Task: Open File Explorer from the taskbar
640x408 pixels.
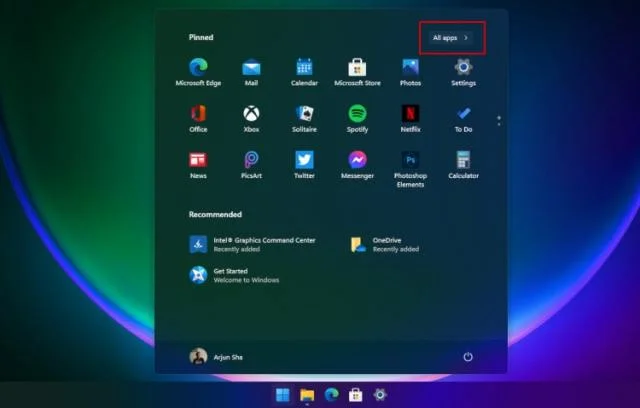Action: pos(307,395)
